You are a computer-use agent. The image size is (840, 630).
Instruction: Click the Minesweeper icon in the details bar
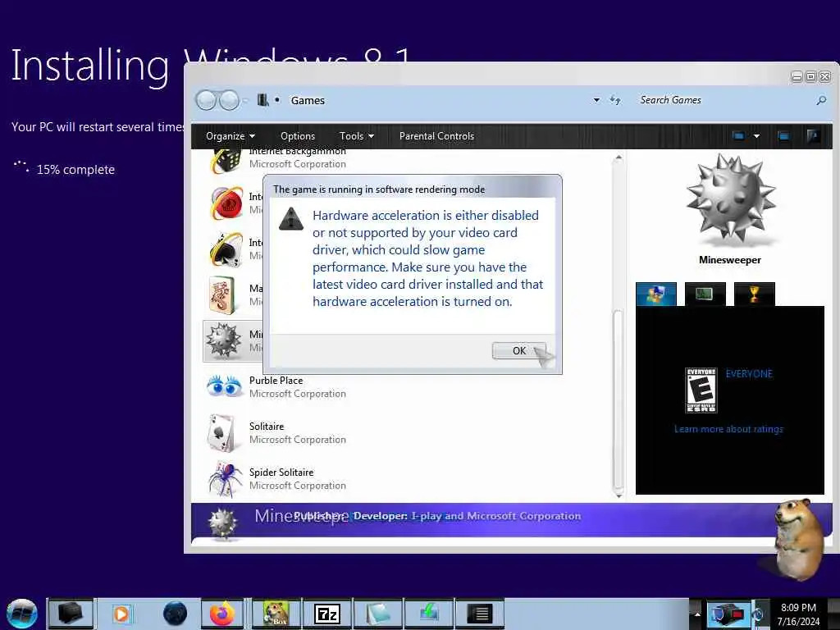coord(223,523)
